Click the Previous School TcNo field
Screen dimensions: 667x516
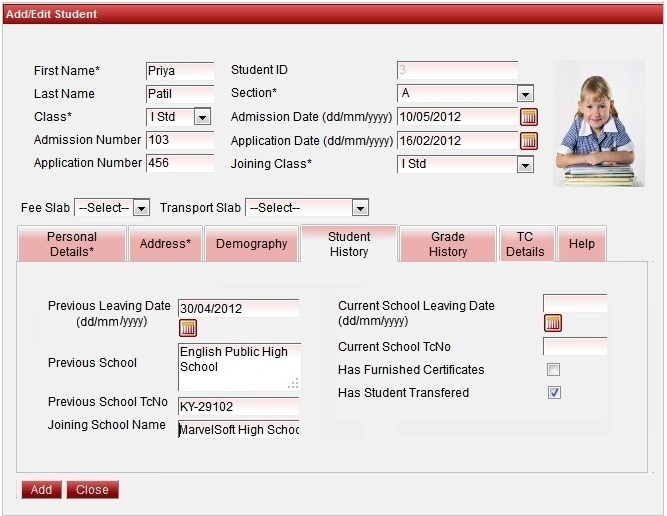point(238,407)
